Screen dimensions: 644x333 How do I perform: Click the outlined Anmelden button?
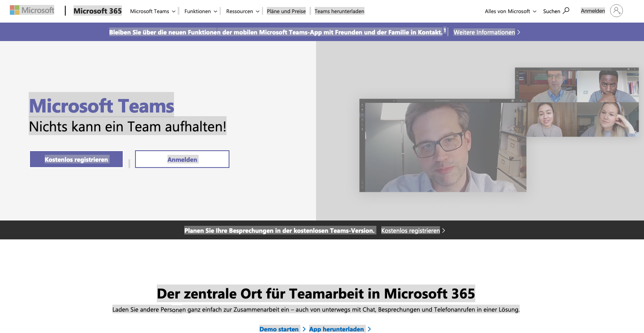182,159
